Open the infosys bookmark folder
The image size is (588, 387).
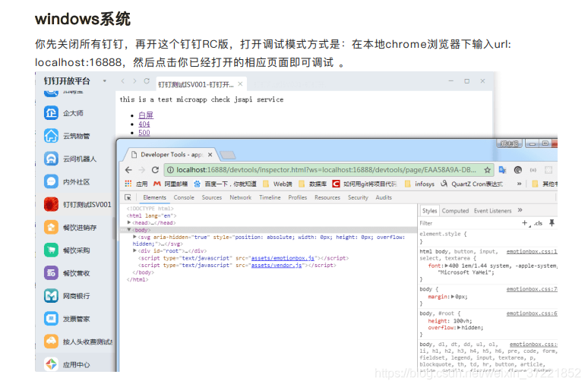(419, 184)
